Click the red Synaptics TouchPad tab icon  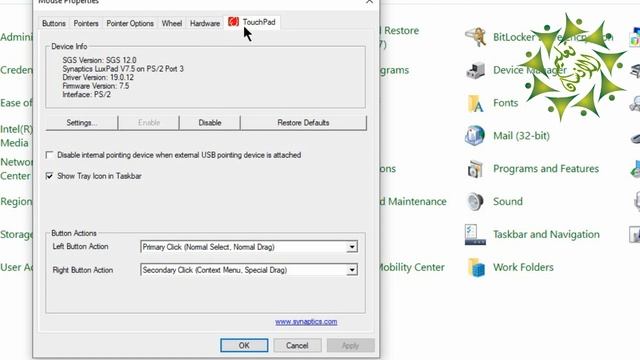tap(233, 22)
